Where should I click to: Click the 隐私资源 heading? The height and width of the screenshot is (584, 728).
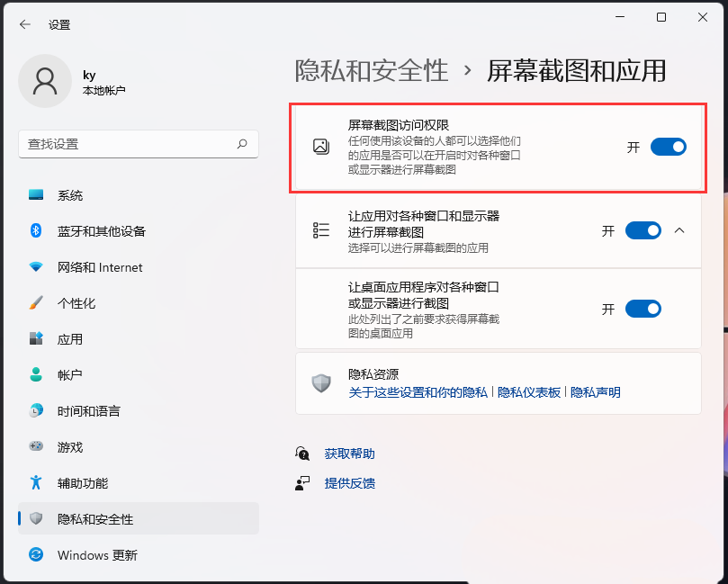coord(373,374)
